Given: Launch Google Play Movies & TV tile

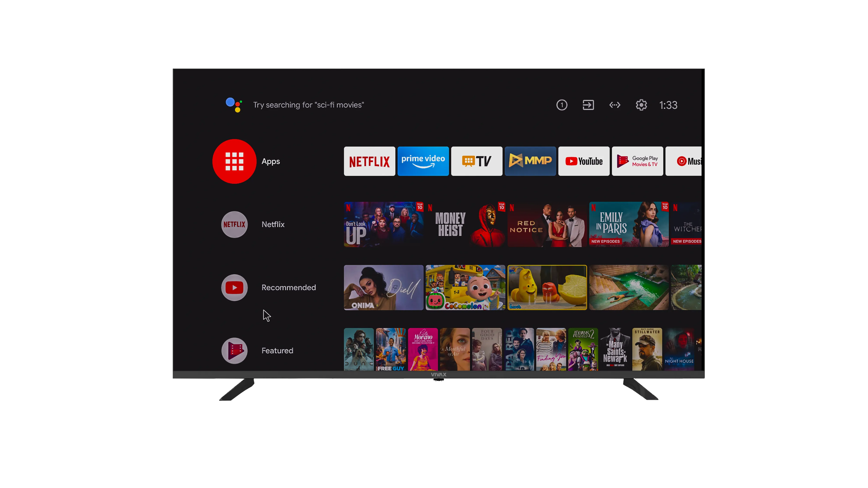Looking at the screenshot, I should click(x=637, y=161).
